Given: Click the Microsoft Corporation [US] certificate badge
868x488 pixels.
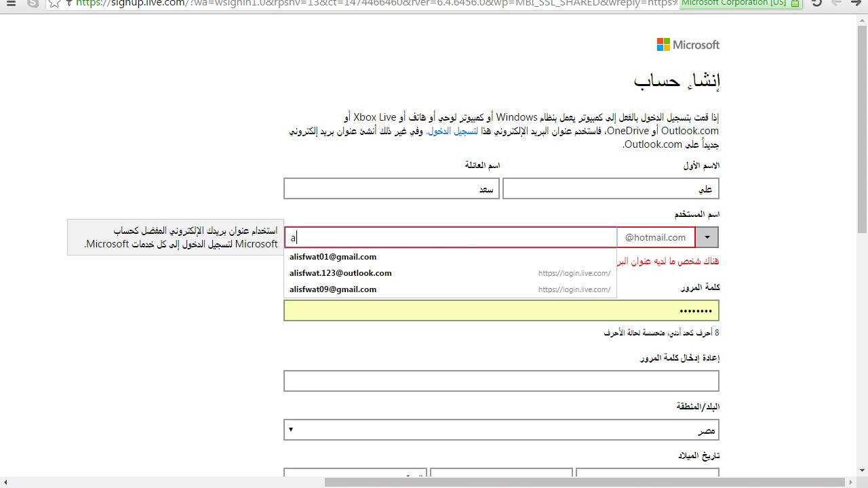Looking at the screenshot, I should [x=740, y=3].
